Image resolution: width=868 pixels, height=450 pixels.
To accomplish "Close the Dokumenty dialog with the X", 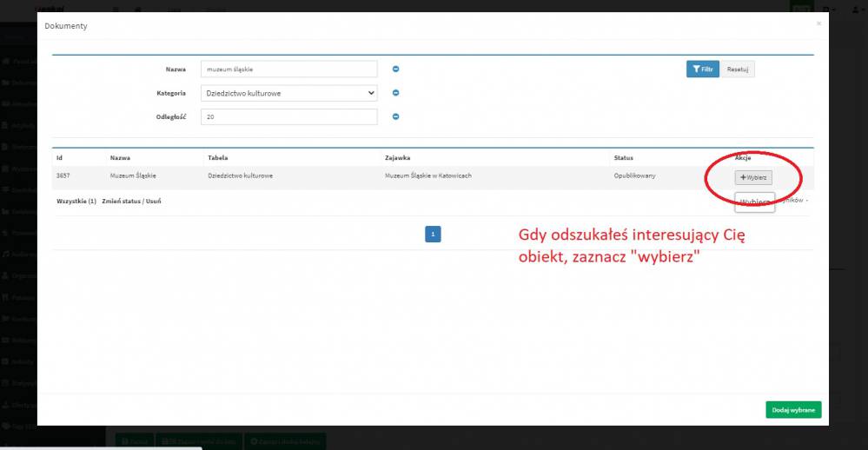I will [x=818, y=24].
